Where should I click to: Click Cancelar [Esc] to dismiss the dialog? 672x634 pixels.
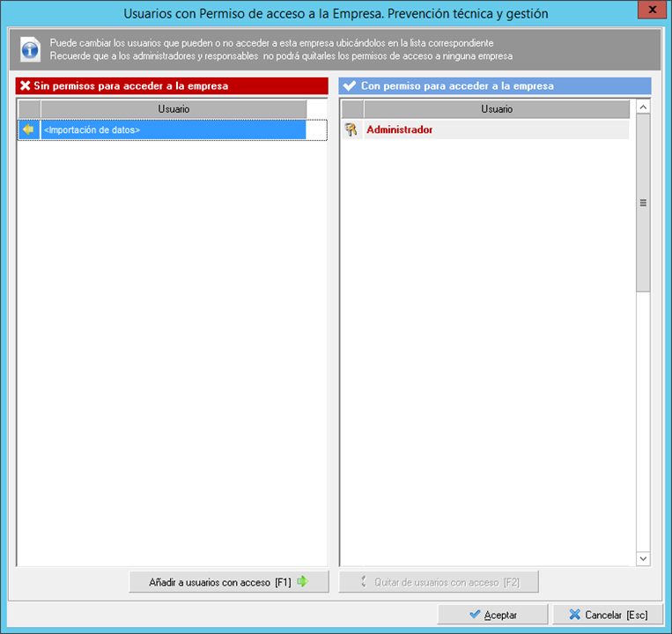(608, 615)
